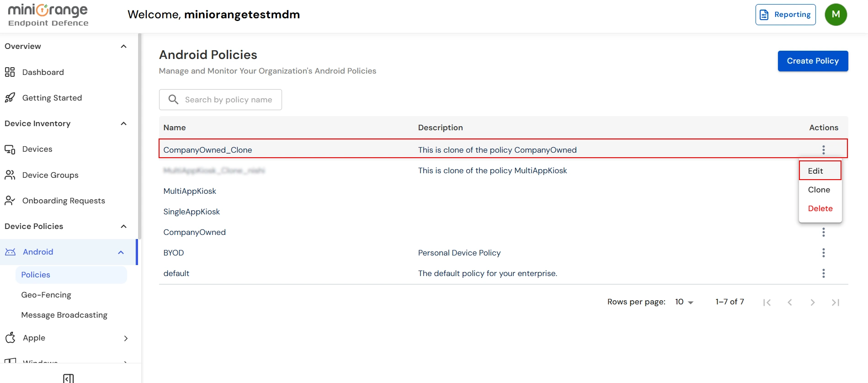Select the Onboarding Requests icon
Screen dimensions: 868x383
(x=10, y=200)
